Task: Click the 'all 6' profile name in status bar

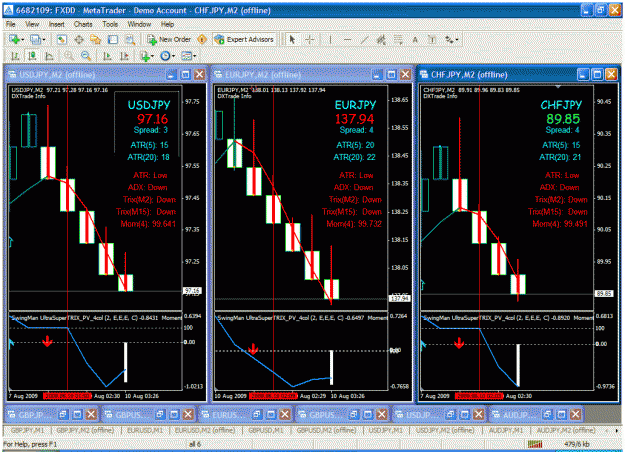Action: [195, 444]
